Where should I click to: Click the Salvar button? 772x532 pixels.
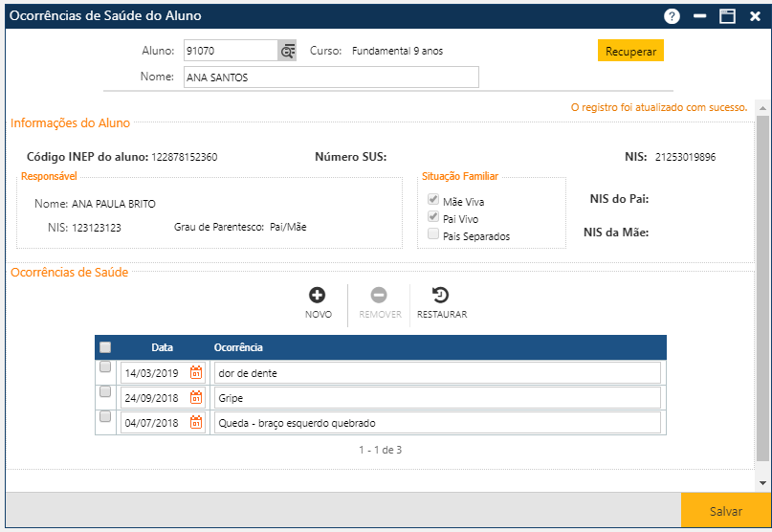click(x=725, y=511)
